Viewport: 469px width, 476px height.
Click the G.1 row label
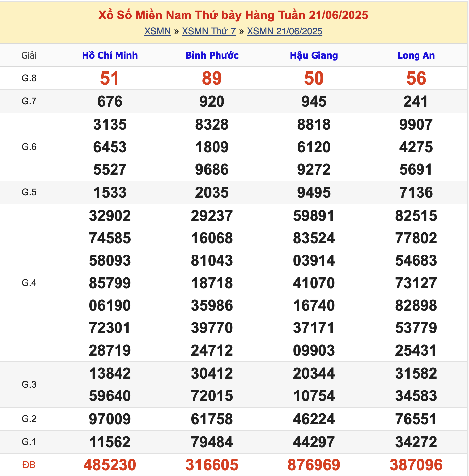pos(29,442)
